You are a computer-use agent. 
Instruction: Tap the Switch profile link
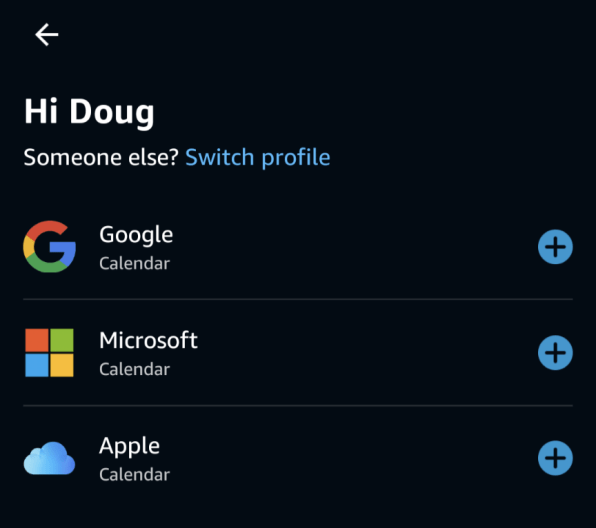tap(258, 157)
